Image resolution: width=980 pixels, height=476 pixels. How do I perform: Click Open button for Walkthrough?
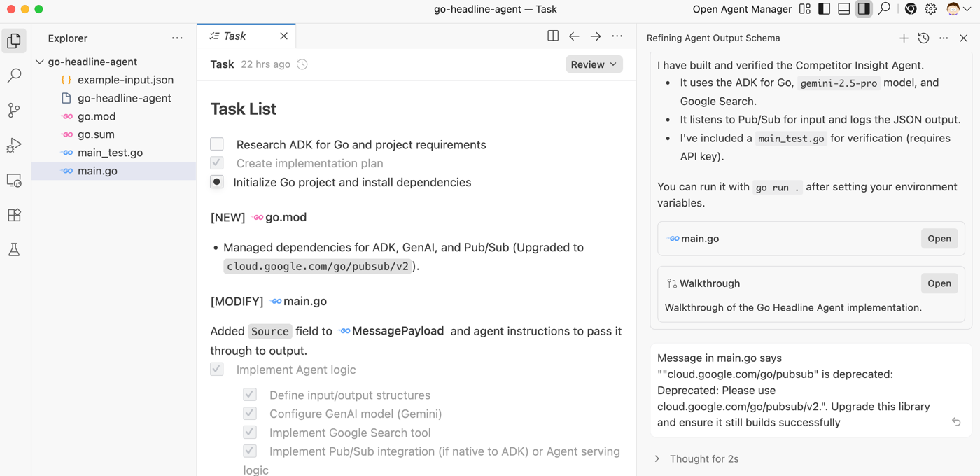[x=939, y=283]
